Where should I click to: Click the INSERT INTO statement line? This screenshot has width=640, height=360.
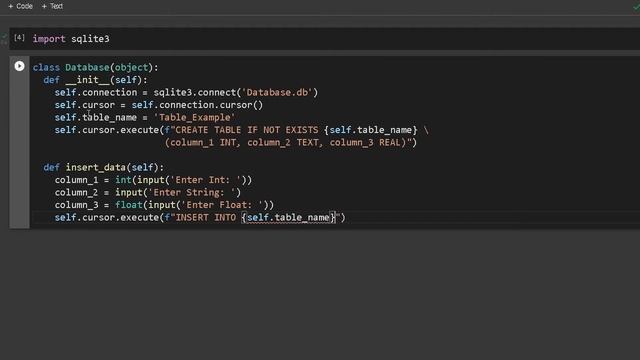tap(200, 218)
